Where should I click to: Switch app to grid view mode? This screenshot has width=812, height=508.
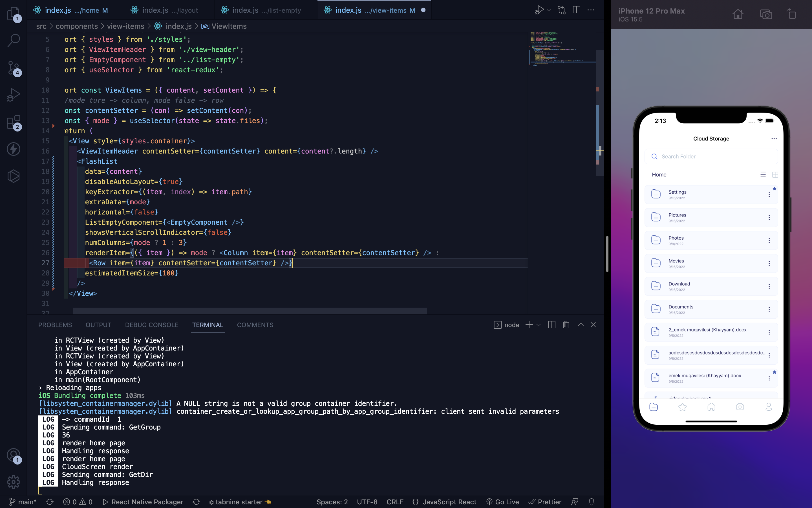coord(775,174)
